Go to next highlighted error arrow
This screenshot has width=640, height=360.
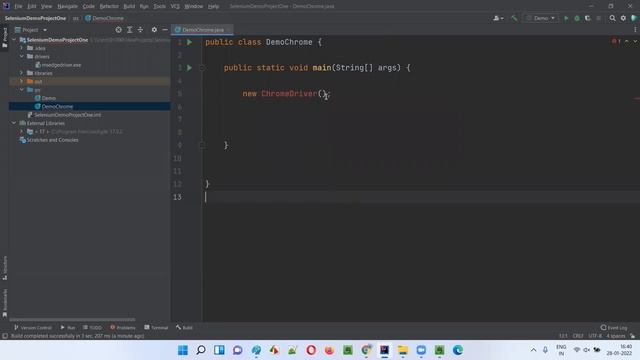(x=635, y=41)
